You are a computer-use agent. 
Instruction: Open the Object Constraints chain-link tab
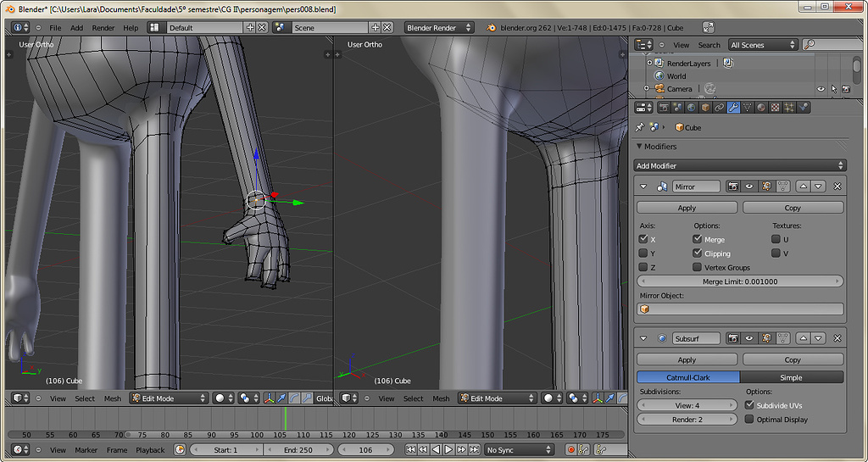720,108
